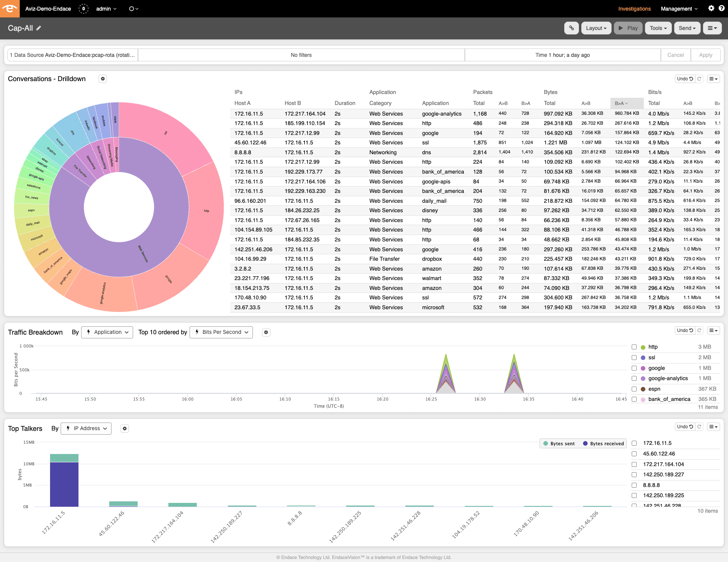Screen dimensions: 728x562
Task: Toggle the ssl legend checkbox
Action: pyautogui.click(x=634, y=357)
